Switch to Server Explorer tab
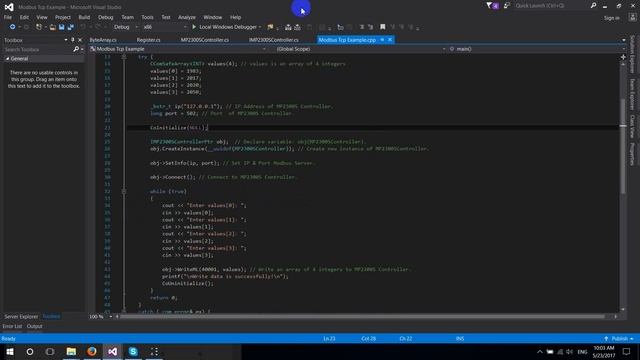Screen dimensions: 640x360 click(x=21, y=317)
